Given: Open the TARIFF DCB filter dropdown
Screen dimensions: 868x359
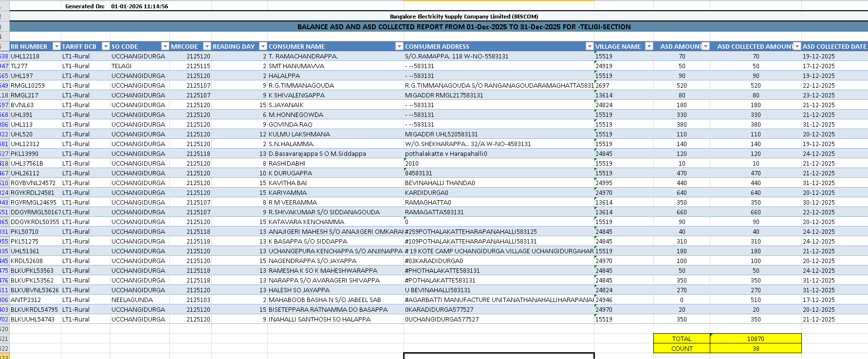Looking at the screenshot, I should coord(106,46).
